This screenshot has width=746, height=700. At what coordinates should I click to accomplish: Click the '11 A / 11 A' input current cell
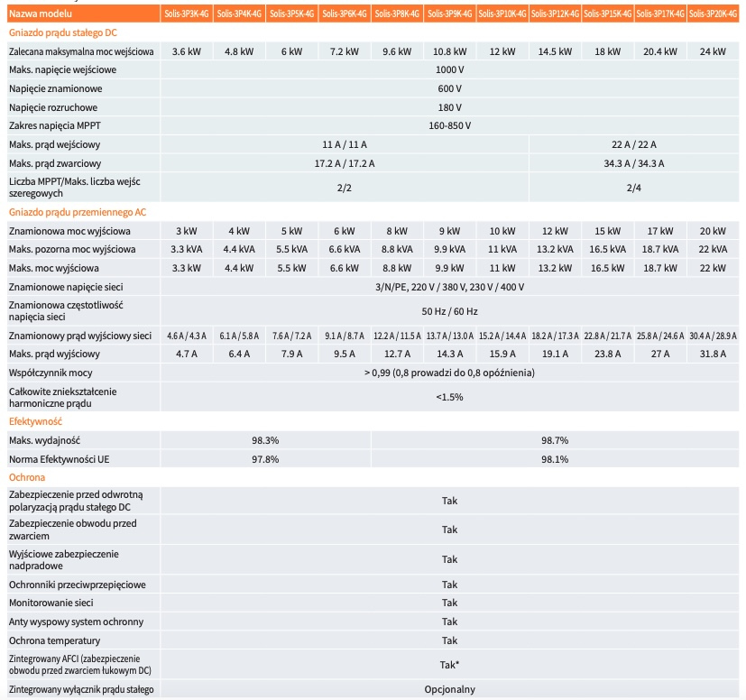345,144
